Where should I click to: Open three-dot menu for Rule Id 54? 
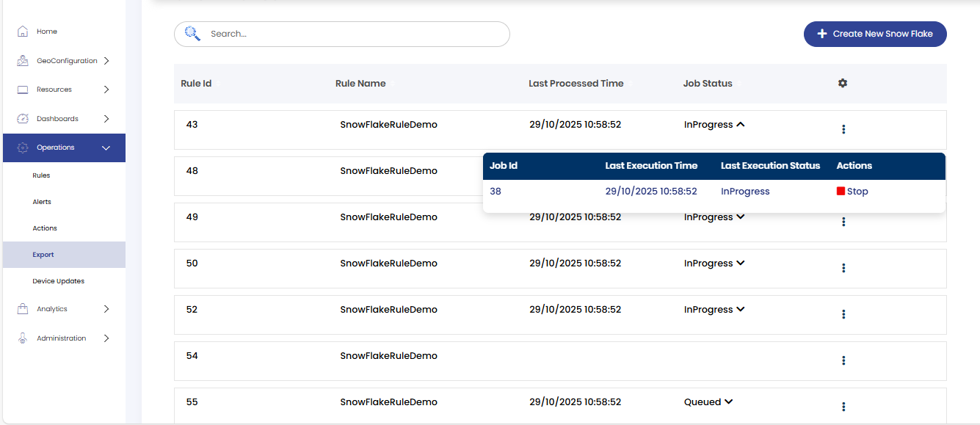843,360
